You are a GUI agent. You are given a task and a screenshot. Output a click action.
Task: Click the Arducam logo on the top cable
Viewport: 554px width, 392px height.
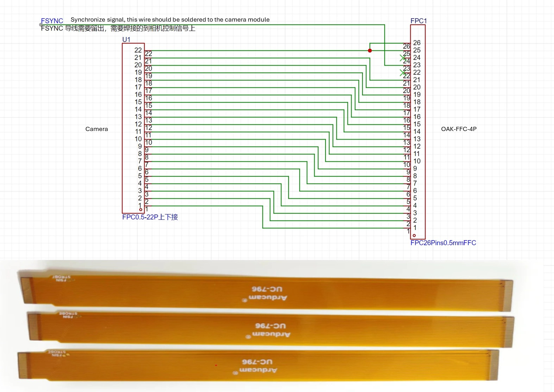pos(268,298)
